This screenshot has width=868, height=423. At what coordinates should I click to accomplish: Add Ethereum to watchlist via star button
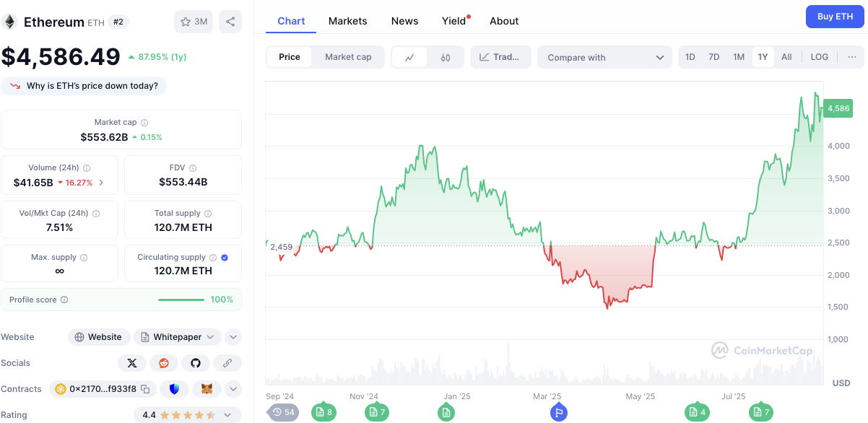(193, 22)
